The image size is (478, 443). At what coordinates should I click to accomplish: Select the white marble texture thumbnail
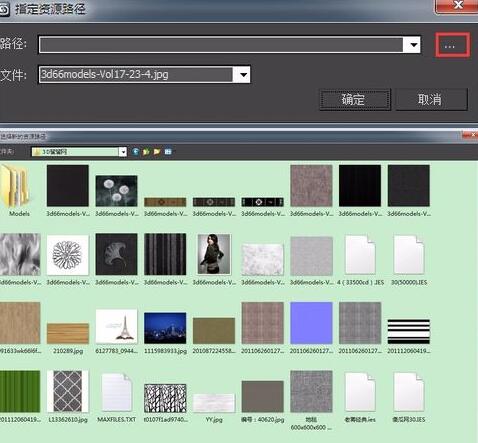[x=262, y=259]
